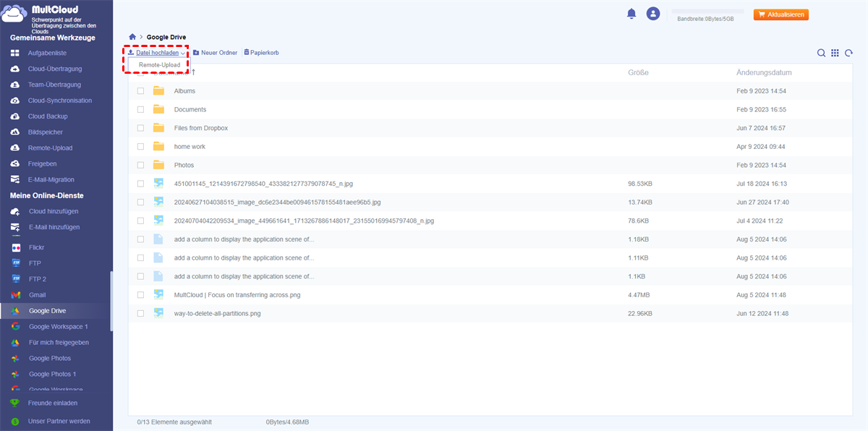
Task: Select Google Workspace 1 icon
Action: [x=15, y=327]
